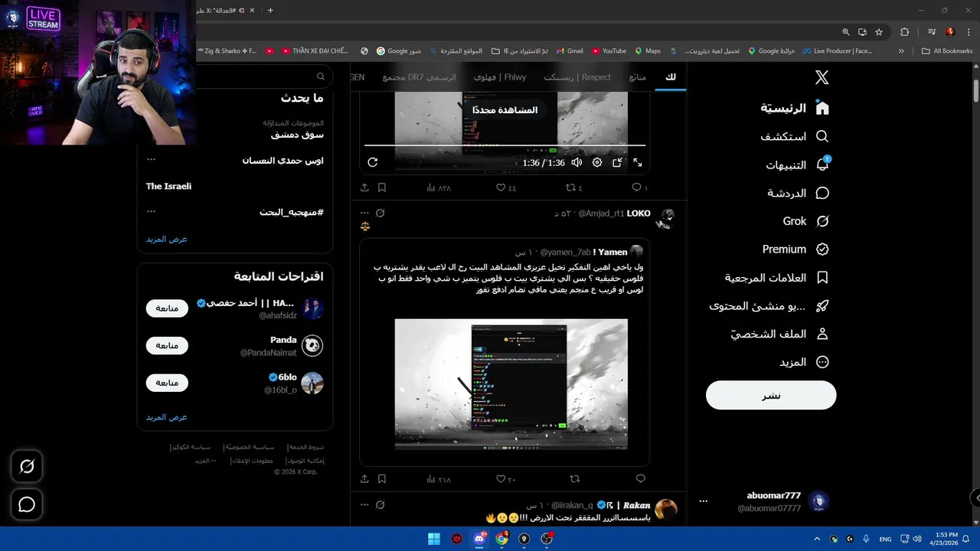Select the For You (لك) timeline tab
Viewport: 980px width, 551px height.
[671, 77]
